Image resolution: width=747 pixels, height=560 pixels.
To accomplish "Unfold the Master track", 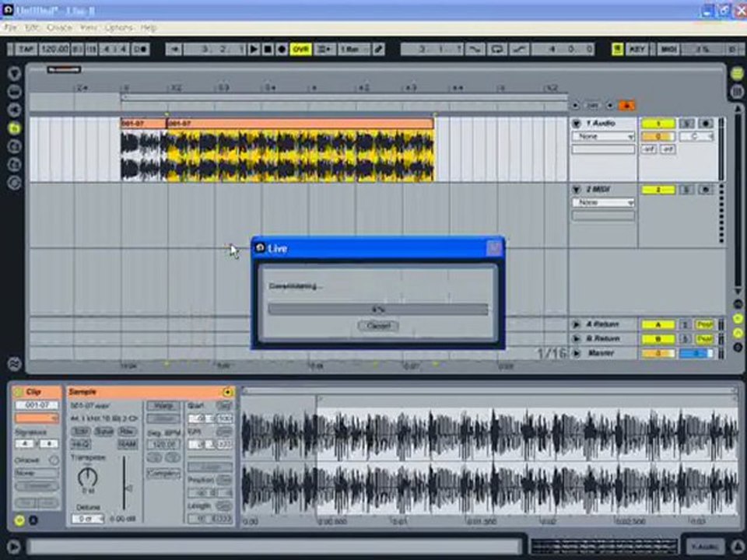I will pyautogui.click(x=576, y=353).
